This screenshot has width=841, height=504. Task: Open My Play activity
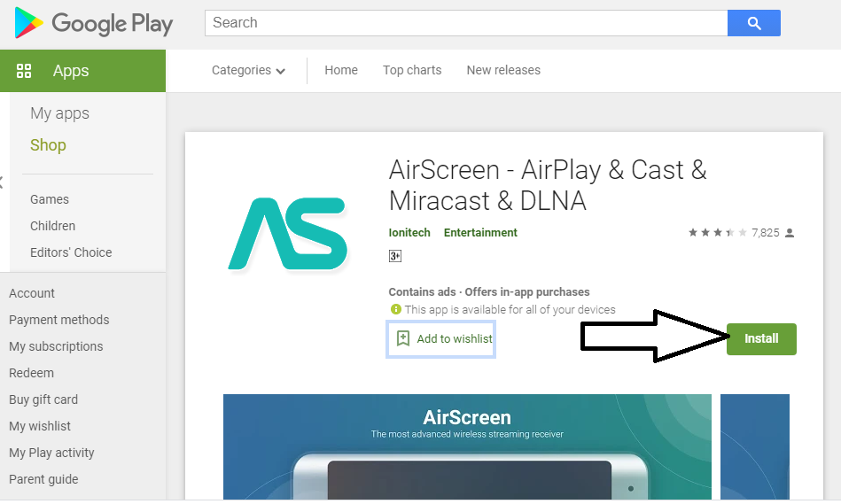coord(51,453)
